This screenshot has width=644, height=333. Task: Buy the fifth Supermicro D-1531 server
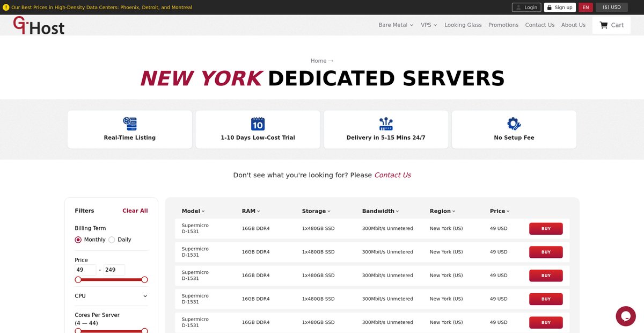coord(546,323)
